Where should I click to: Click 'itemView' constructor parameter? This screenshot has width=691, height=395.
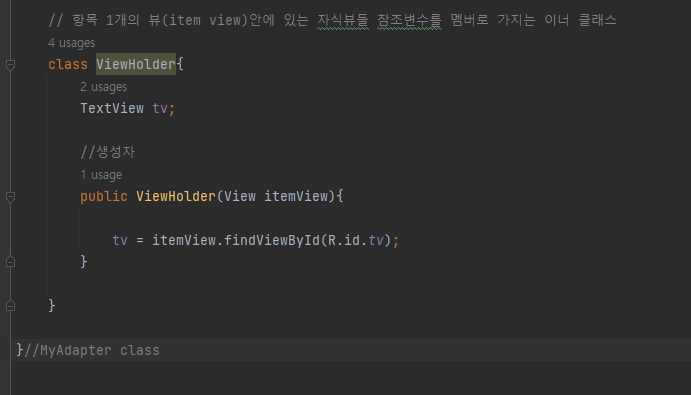pos(296,196)
